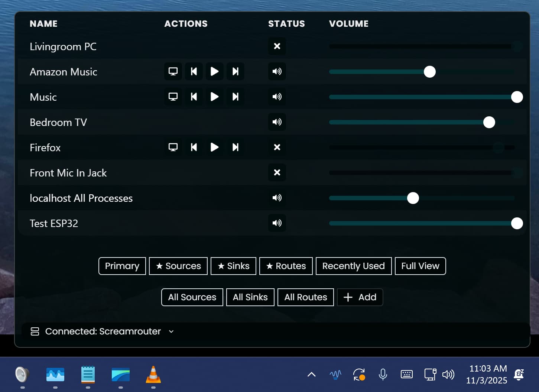Expand the Connected: Screamrouter server dropdown

point(171,331)
